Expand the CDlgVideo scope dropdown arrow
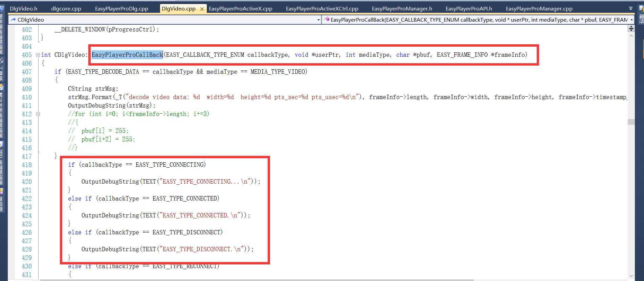This screenshot has height=281, width=644. [x=318, y=20]
